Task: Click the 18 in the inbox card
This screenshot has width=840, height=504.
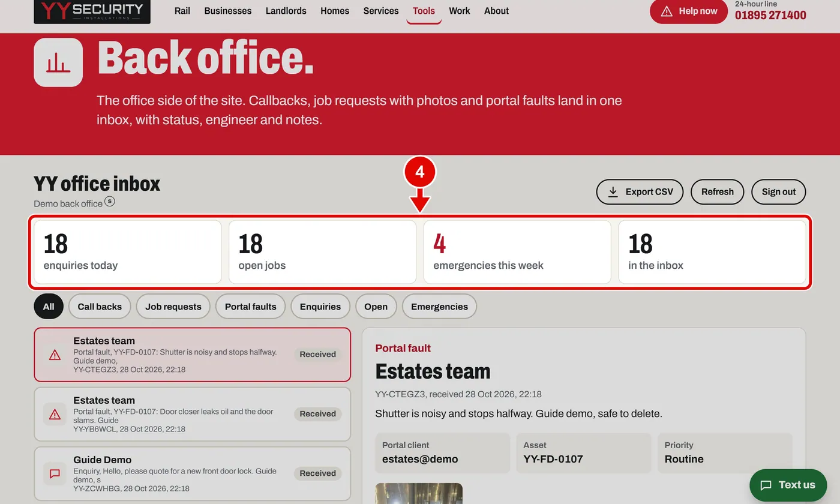Action: point(712,252)
